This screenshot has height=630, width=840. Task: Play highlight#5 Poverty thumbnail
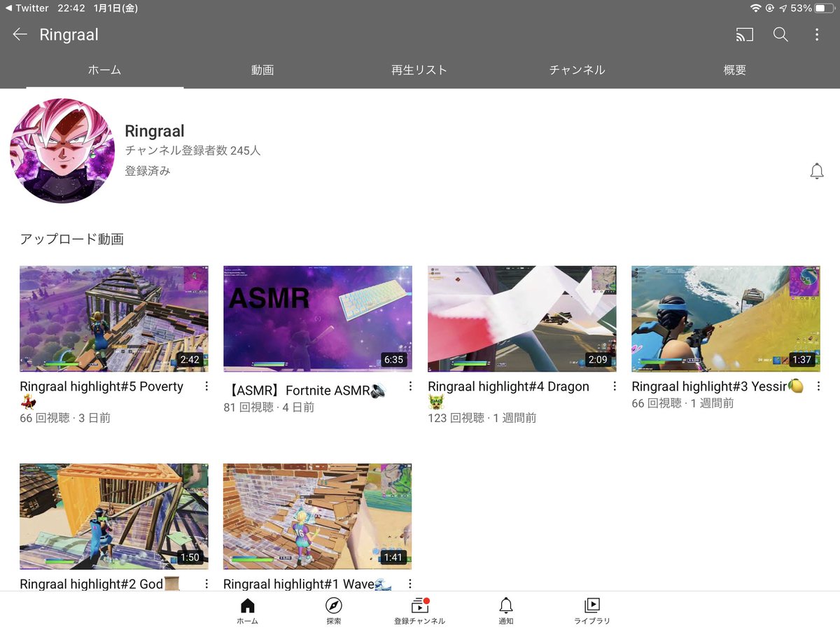point(114,318)
